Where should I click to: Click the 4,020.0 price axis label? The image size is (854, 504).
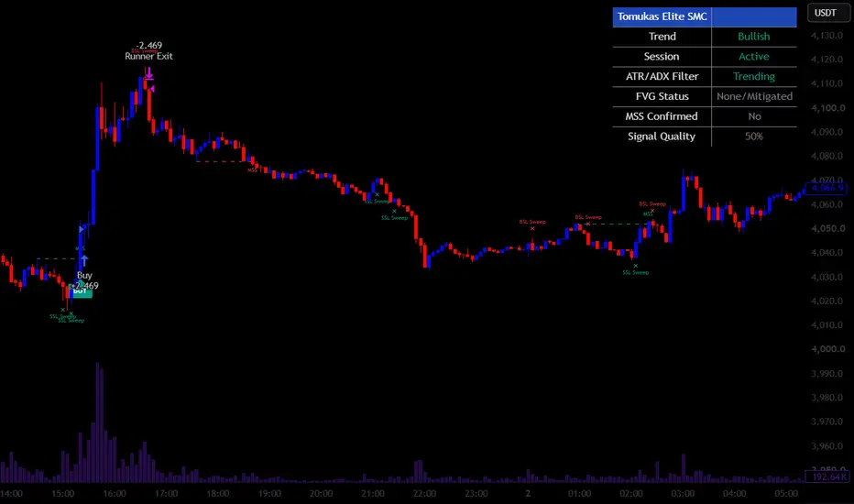coord(827,301)
